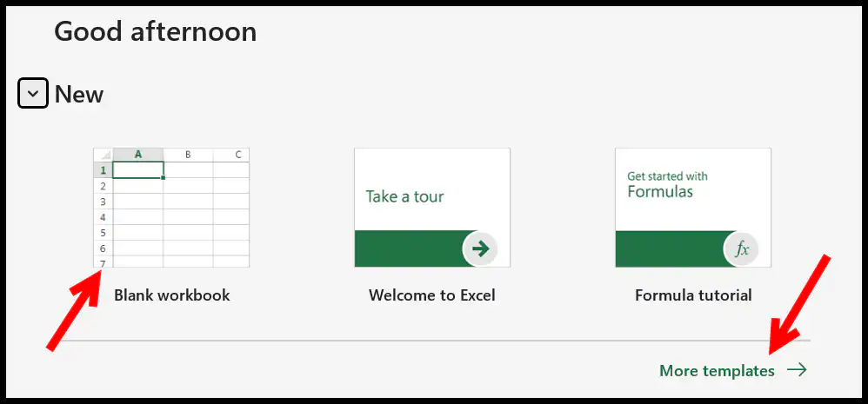Open the Get started with Formulas thumbnail
This screenshot has height=404, width=868.
(693, 208)
